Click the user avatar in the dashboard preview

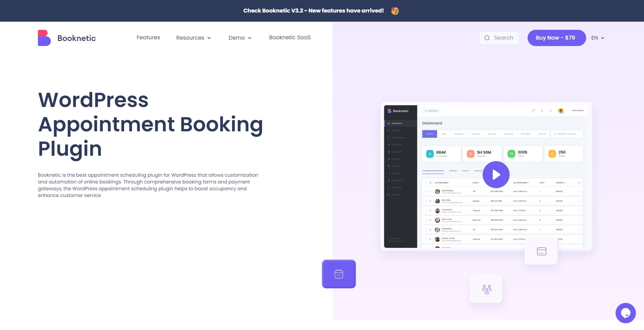point(561,111)
